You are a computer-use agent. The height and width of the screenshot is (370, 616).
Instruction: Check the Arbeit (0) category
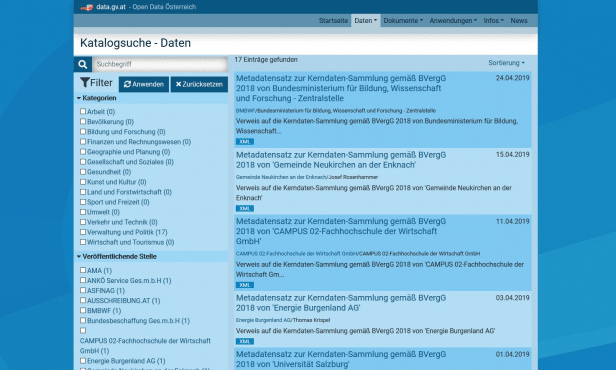pos(83,112)
